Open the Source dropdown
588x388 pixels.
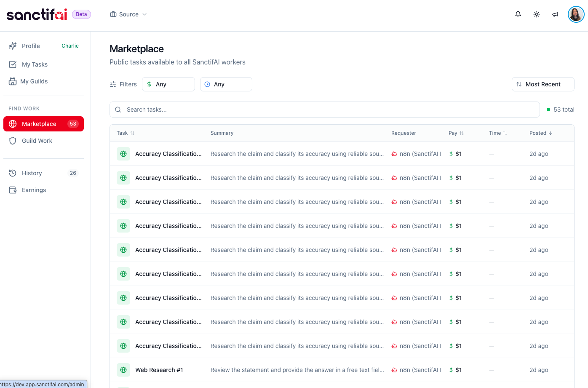(128, 14)
